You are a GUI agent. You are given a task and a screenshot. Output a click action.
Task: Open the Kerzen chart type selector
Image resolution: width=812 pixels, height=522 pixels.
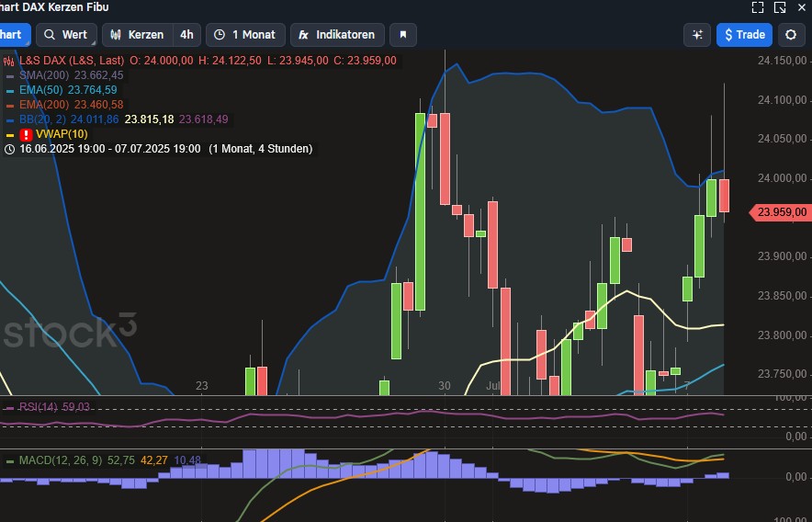(x=137, y=35)
